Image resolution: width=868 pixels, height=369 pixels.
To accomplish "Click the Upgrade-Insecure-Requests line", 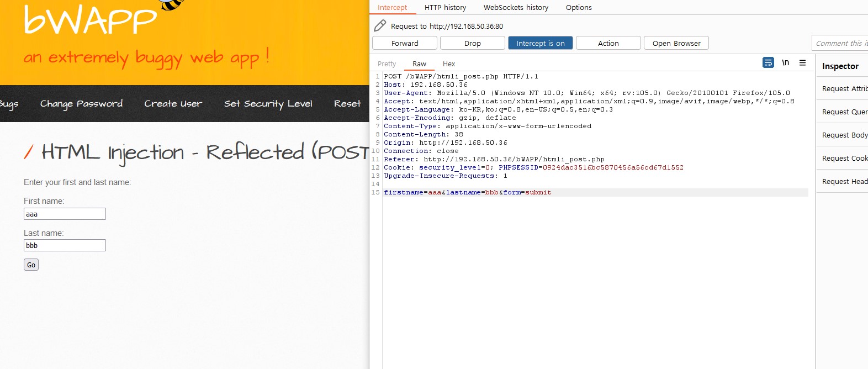I will pyautogui.click(x=445, y=176).
